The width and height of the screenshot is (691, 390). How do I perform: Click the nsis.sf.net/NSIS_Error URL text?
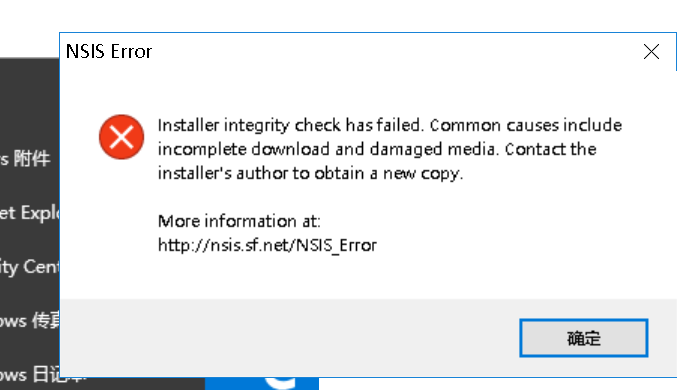point(267,245)
